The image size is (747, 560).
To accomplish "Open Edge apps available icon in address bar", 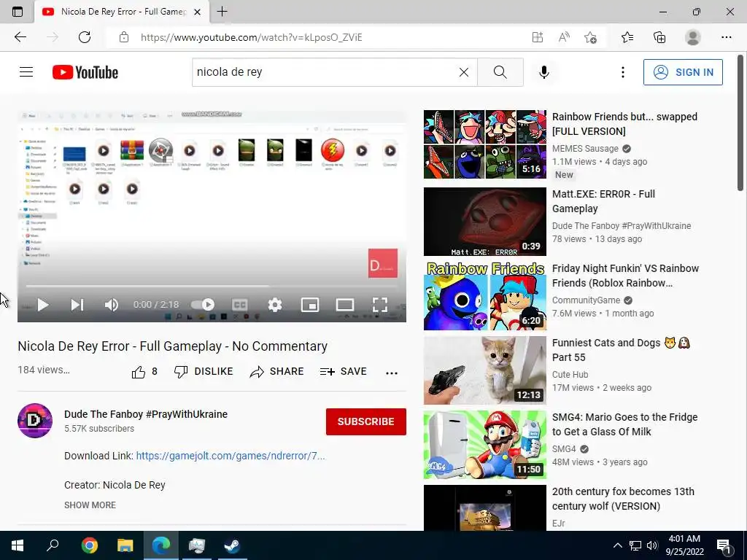I will (538, 37).
